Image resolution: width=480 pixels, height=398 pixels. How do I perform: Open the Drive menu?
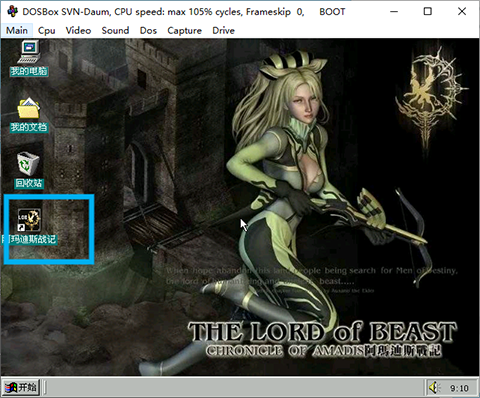pyautogui.click(x=223, y=31)
